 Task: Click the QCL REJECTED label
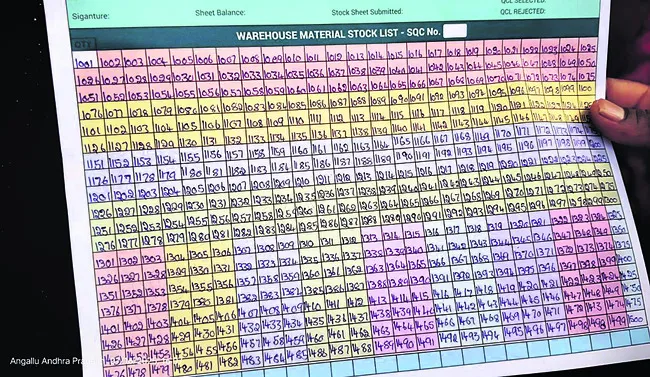coord(522,12)
